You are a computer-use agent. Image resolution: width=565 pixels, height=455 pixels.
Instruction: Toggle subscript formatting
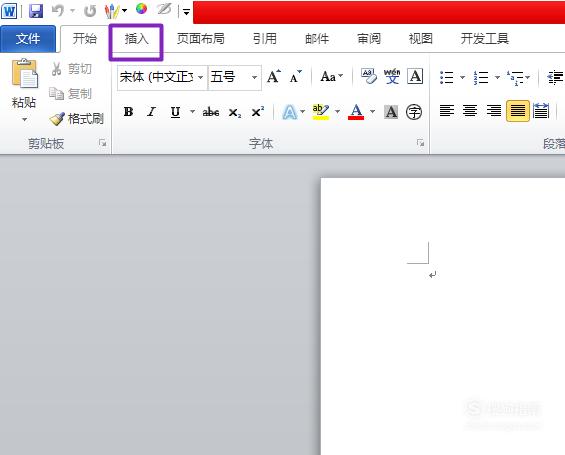[x=235, y=113]
